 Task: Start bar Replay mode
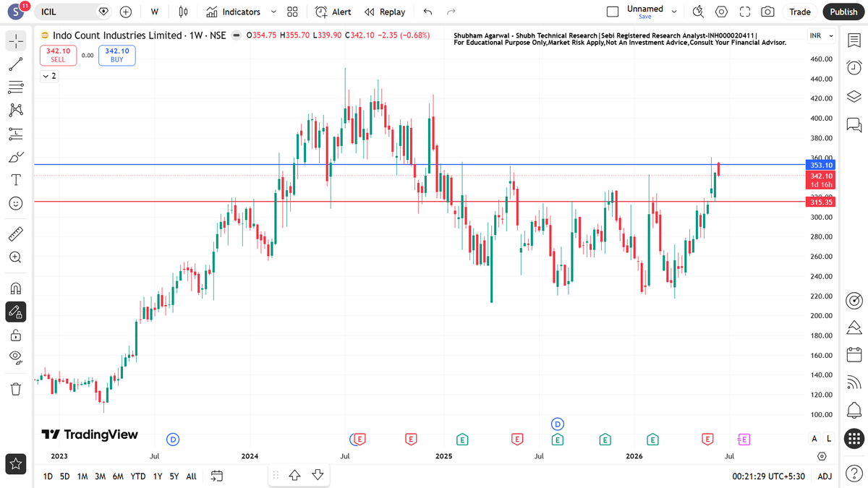click(x=385, y=12)
